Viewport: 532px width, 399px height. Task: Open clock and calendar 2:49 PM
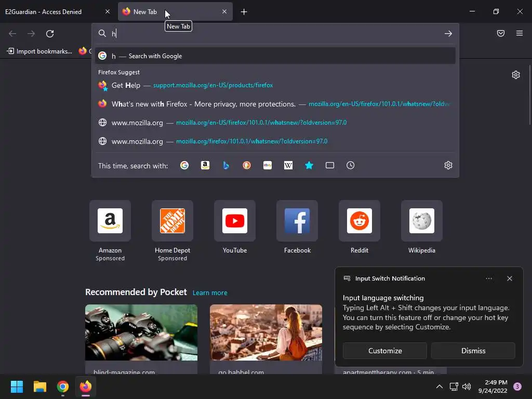click(x=493, y=387)
